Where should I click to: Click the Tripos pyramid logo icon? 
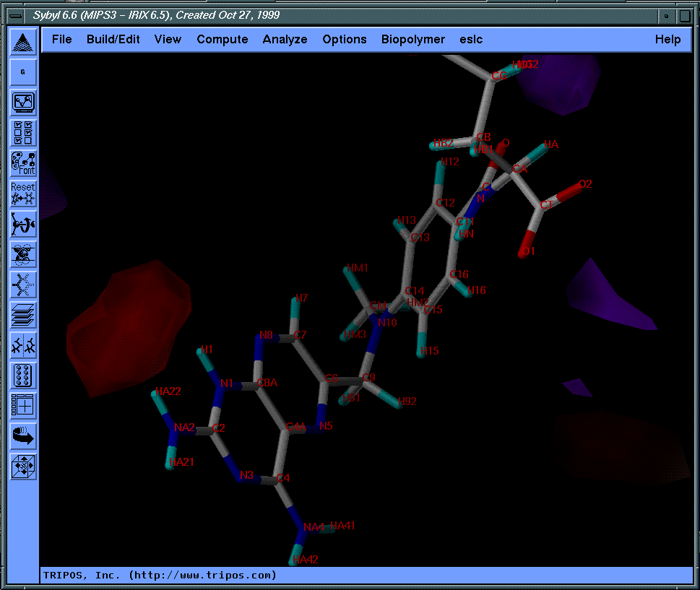24,42
